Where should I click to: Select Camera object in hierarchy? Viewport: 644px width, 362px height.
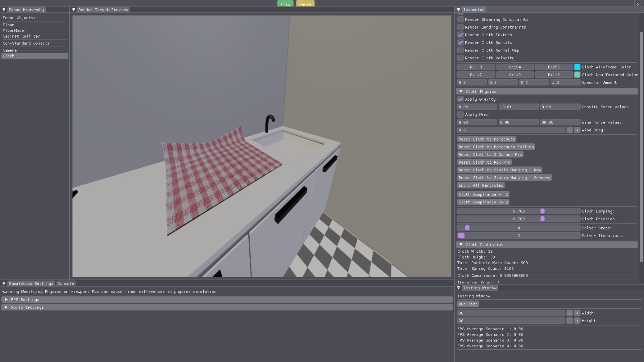(10, 50)
